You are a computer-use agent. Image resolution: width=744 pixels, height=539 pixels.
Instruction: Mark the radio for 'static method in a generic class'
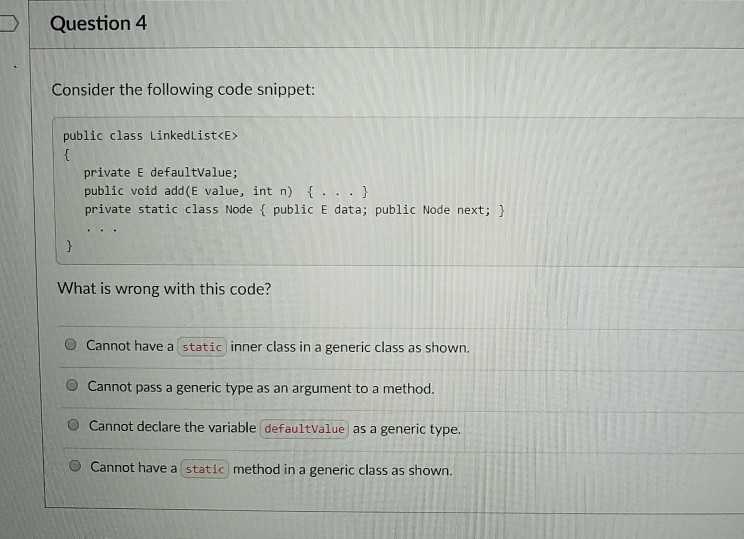click(x=75, y=466)
